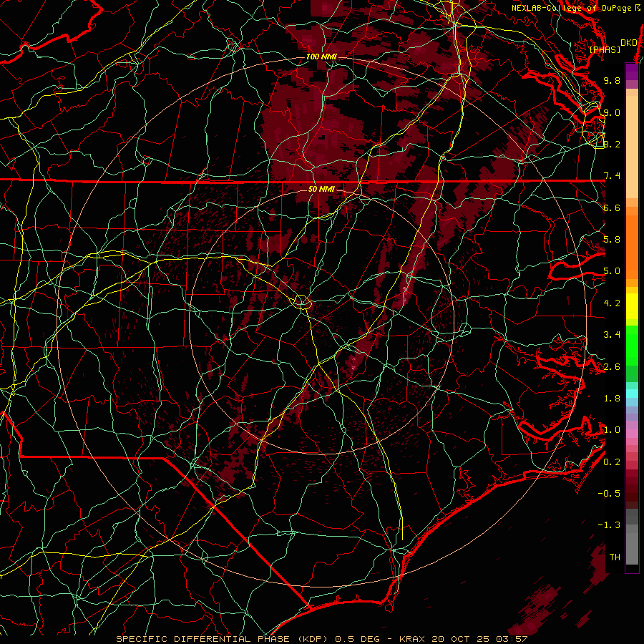Click the 1.8 color scale value
Image resolution: width=644 pixels, height=644 pixels.
click(x=612, y=399)
